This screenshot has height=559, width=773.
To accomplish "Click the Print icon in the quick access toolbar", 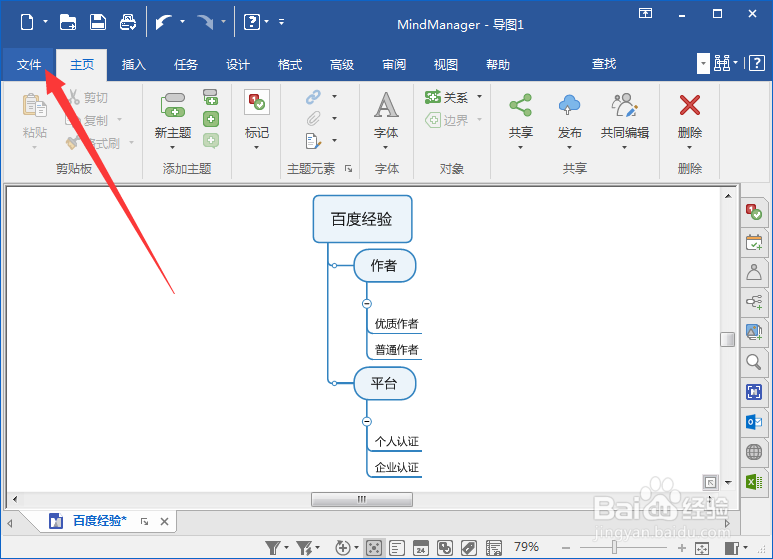I will coord(128,22).
